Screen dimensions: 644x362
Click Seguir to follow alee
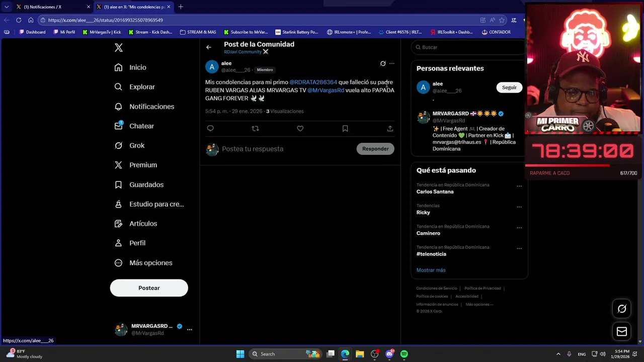pyautogui.click(x=509, y=87)
